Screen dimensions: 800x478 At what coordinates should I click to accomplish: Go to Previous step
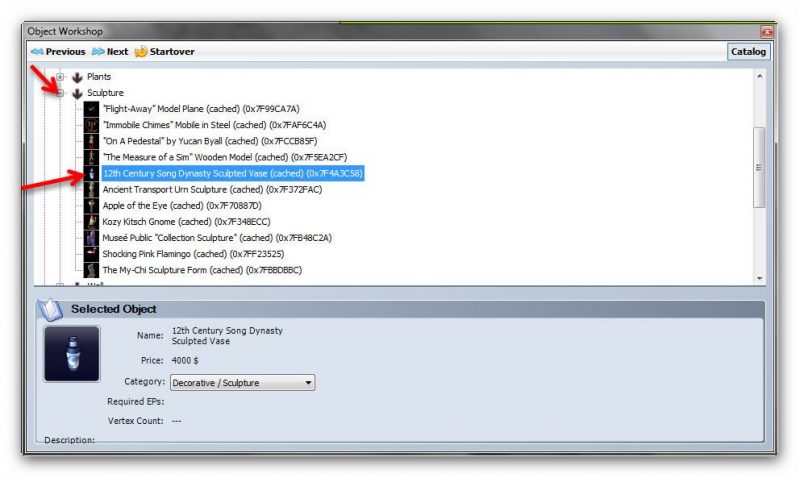(57, 51)
